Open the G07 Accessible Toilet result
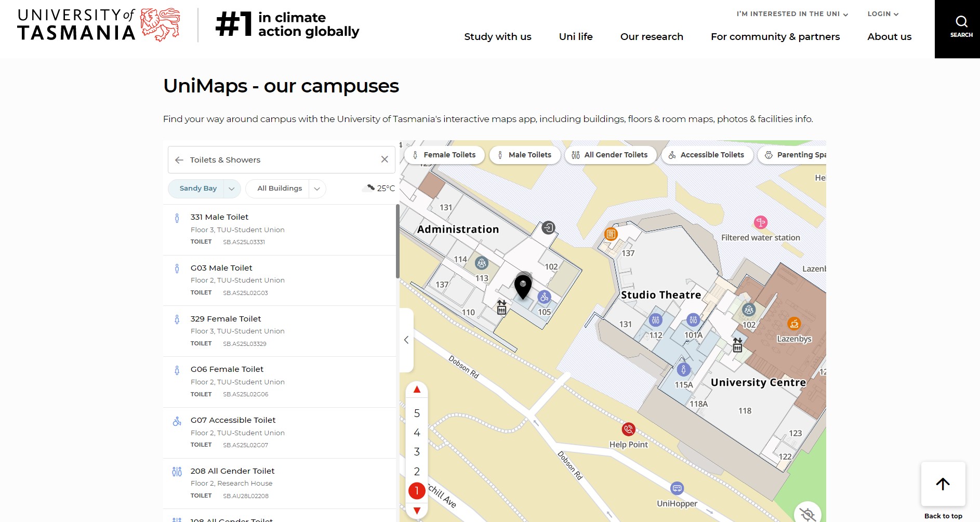The width and height of the screenshot is (980, 522). (280, 433)
